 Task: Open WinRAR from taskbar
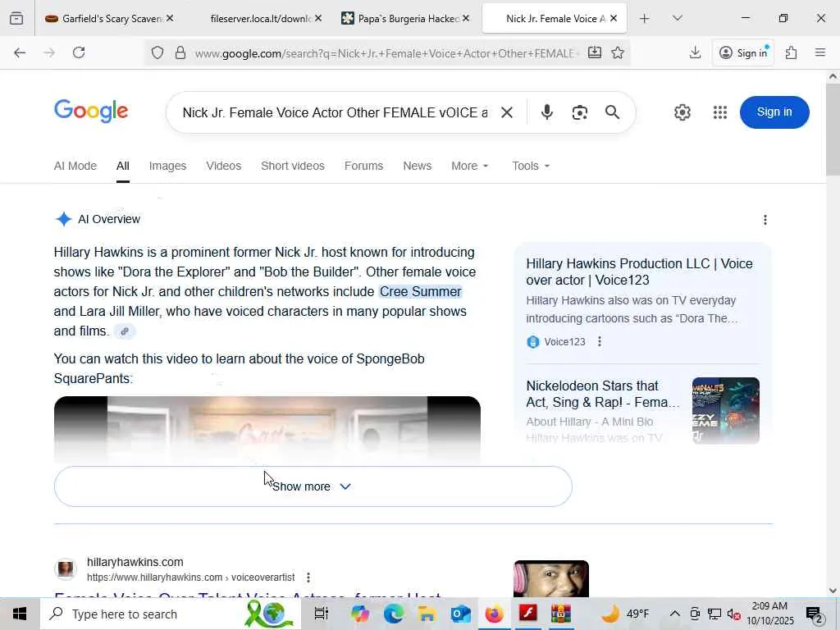561,614
